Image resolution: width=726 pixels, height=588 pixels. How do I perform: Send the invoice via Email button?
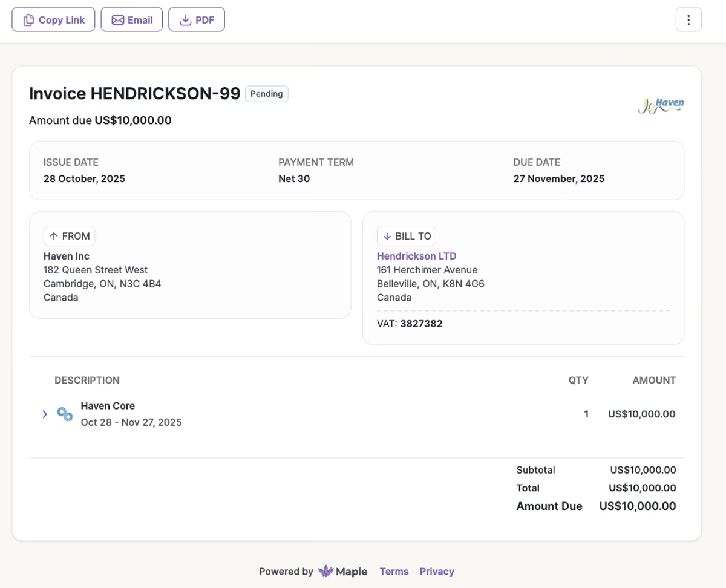(131, 20)
